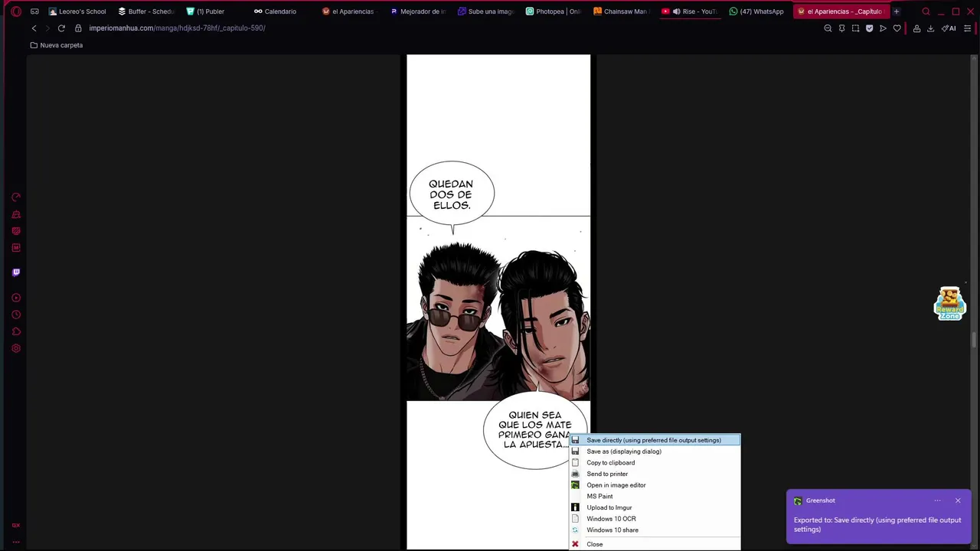Open the GX Corner gamepad icon

34,11
